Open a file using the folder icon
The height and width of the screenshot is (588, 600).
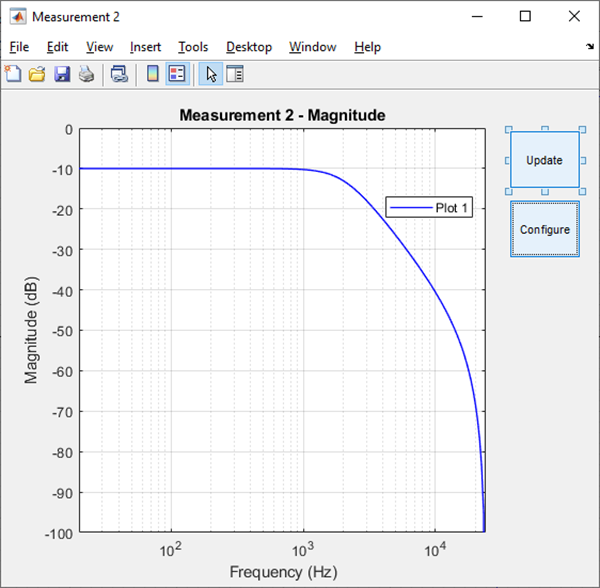(x=37, y=74)
